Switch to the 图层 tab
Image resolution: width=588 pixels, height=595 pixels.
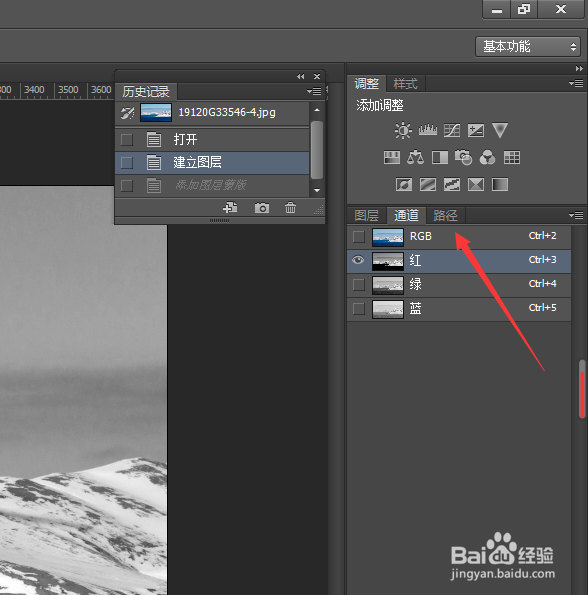tap(366, 216)
